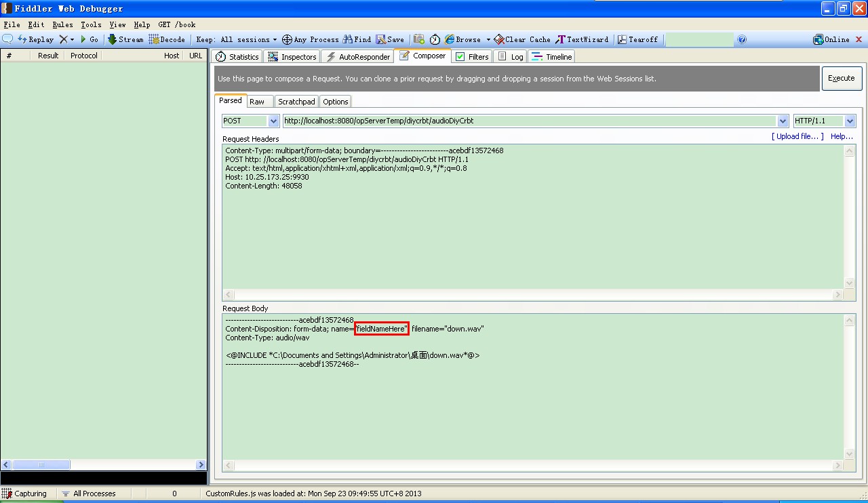Click the comment bubble icon in toolbar

[8, 39]
